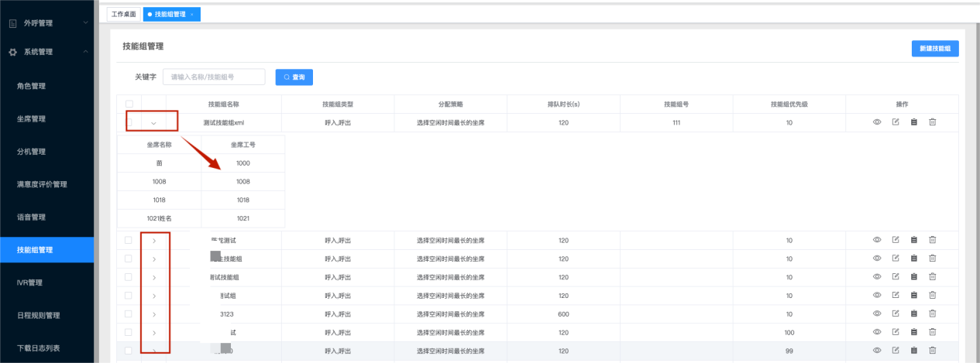Click the 测试技能组xml name cell
This screenshot has height=363, width=980.
224,122
